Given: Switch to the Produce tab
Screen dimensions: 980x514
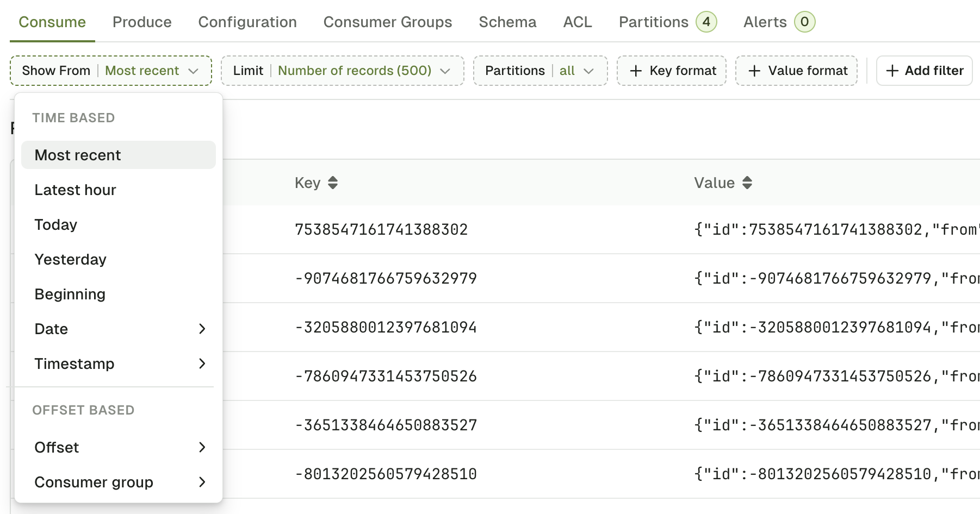Looking at the screenshot, I should 142,22.
